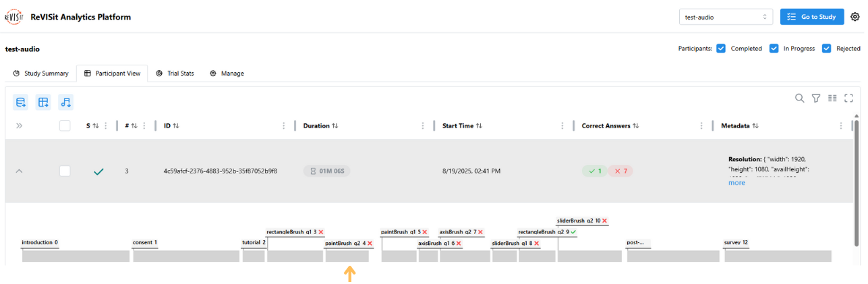Screen dimensions: 868x284
Task: Open the Study Summary tab
Action: point(41,73)
